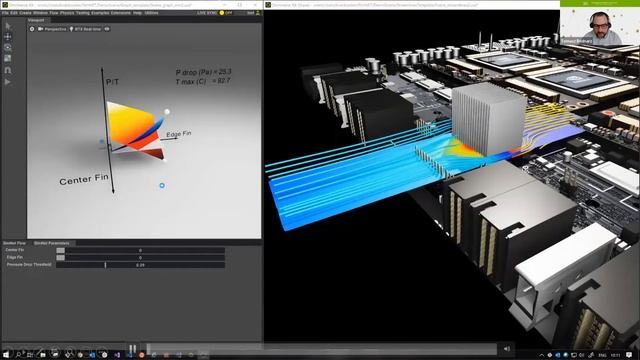640x360 pixels.
Task: Open the Perspective camera dropdown
Action: (52, 29)
